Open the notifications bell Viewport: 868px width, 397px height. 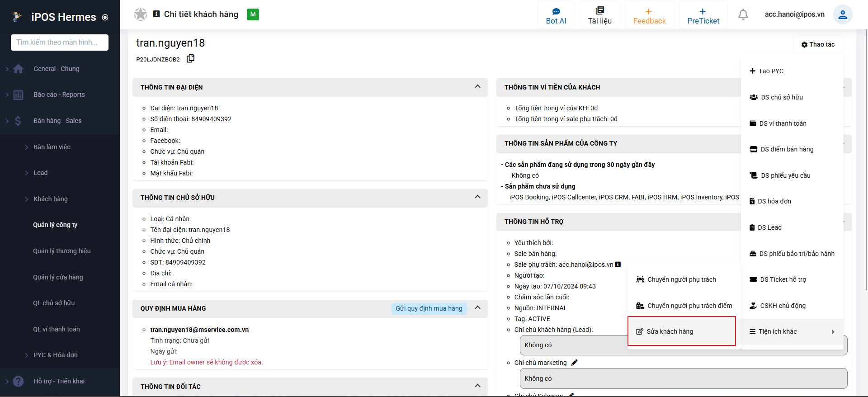[x=743, y=14]
